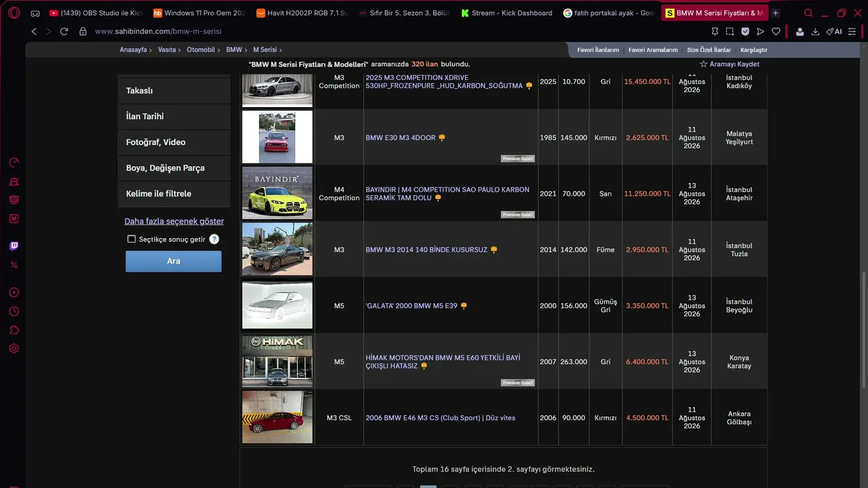Open BMW E30 M3 4DOOR listing title
This screenshot has height=488, width=868.
tap(401, 138)
